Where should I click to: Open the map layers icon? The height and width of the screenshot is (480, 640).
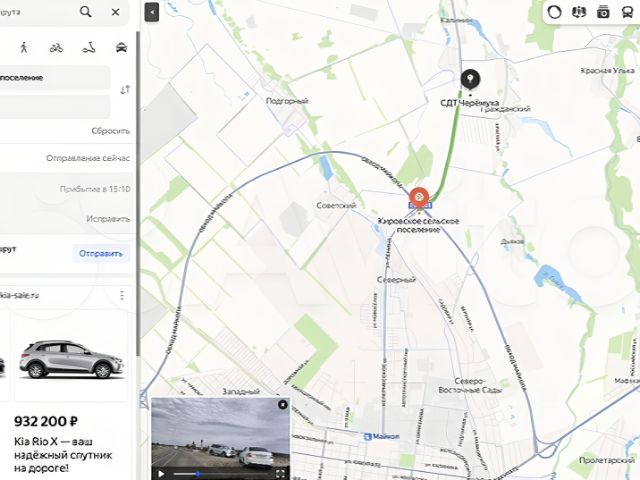click(x=579, y=12)
